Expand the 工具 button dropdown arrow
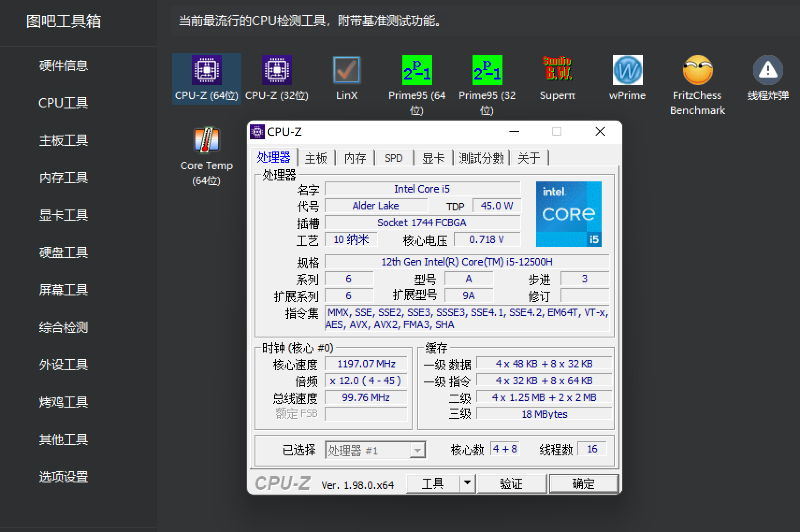Screen dimensions: 800x532 point(467,483)
